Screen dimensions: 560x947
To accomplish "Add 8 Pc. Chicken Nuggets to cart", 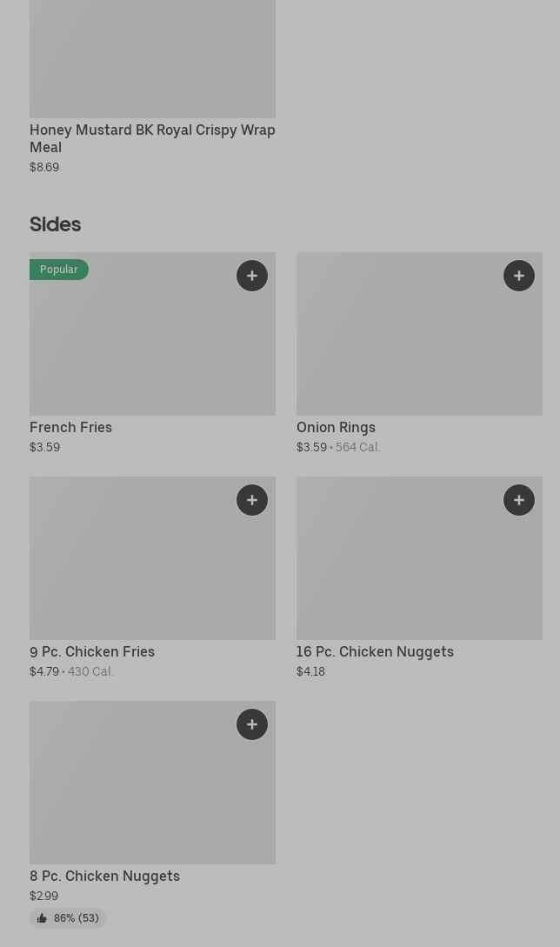I will coord(252,724).
